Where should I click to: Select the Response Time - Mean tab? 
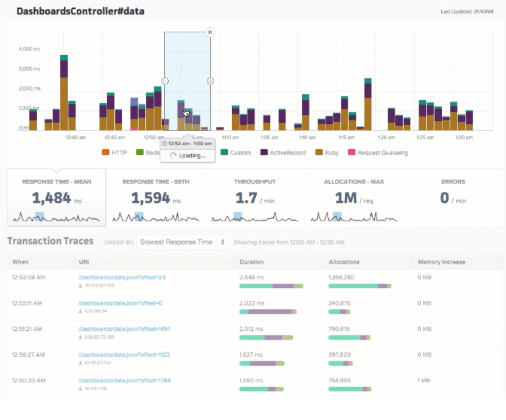click(x=56, y=198)
